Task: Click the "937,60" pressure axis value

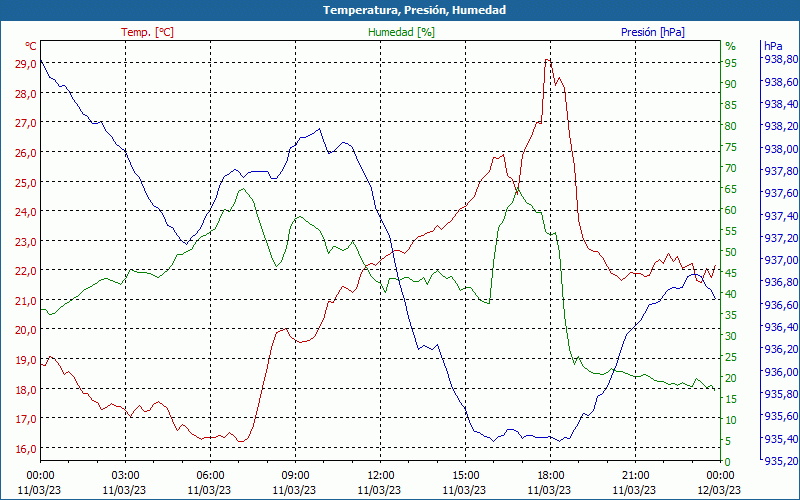Action: click(781, 193)
